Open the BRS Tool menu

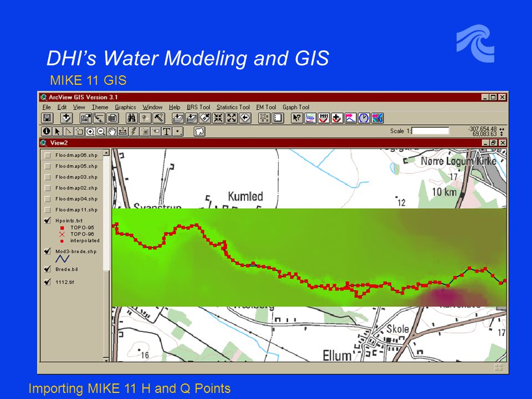tap(198, 107)
